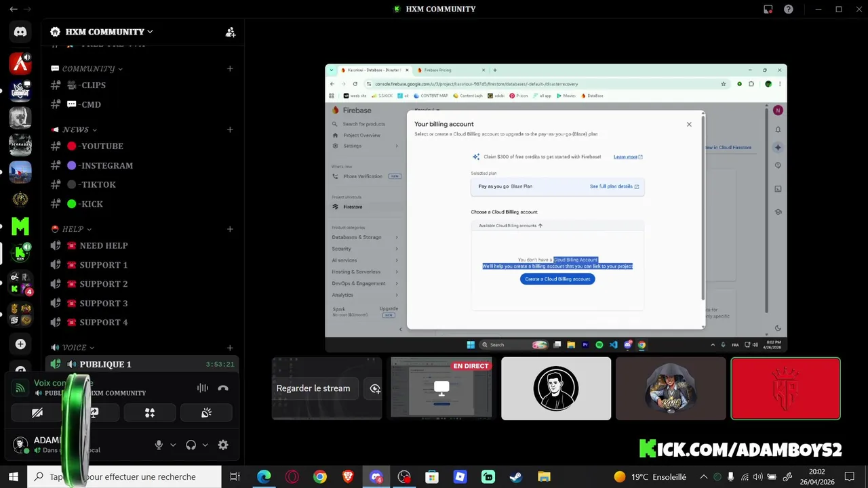Toggle noise suppression waveform button
The image size is (868, 488).
click(202, 388)
